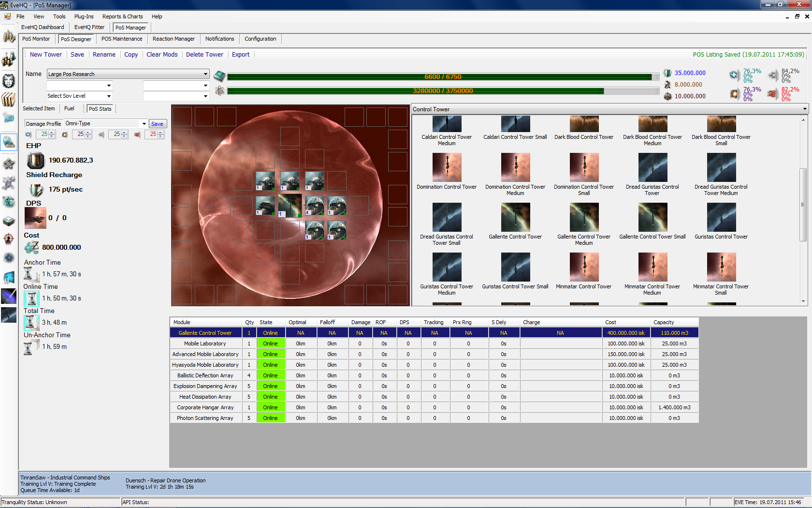Click the icon next to 10.000.000 value
Image resolution: width=812 pixels, height=508 pixels.
coord(667,96)
